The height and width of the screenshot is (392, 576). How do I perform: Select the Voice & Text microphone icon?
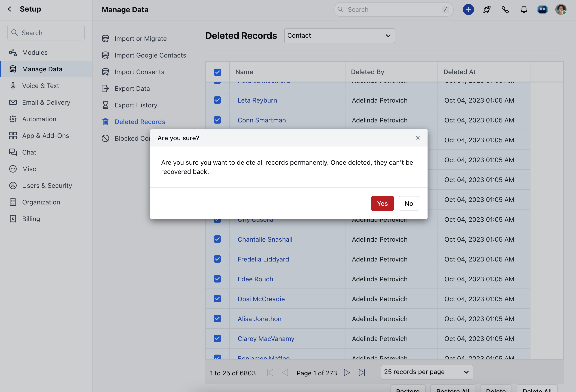[x=13, y=86]
